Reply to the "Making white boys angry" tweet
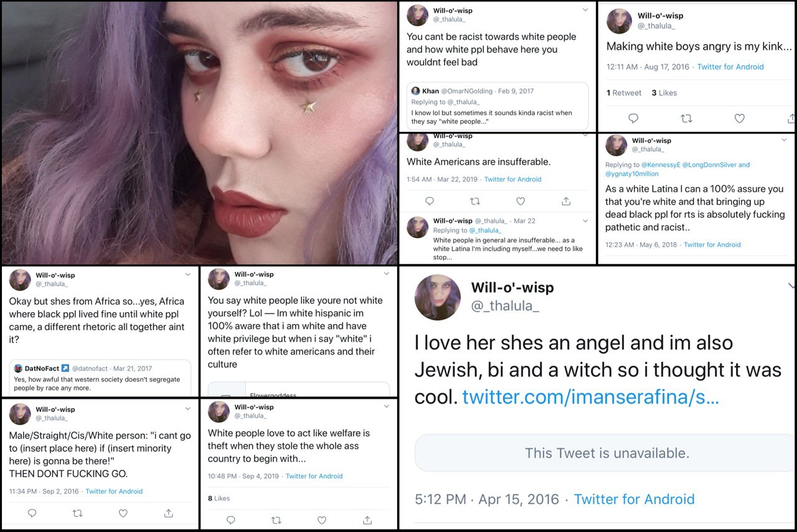 [633, 118]
